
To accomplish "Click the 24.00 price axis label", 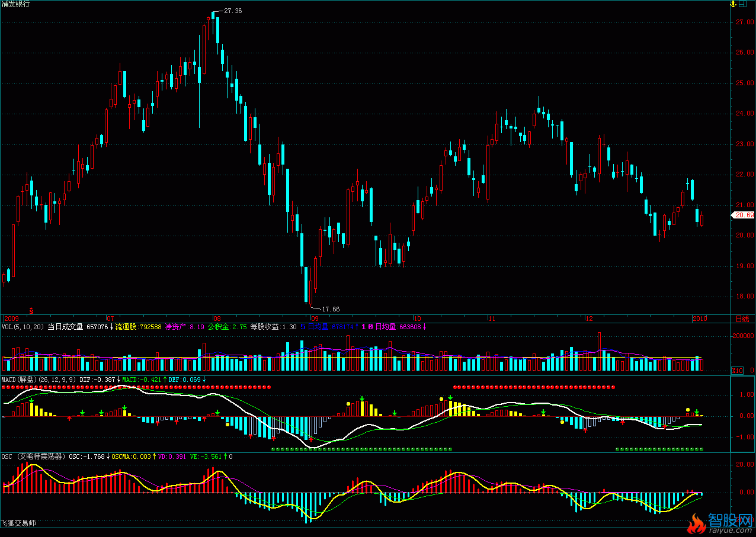I will tap(744, 114).
